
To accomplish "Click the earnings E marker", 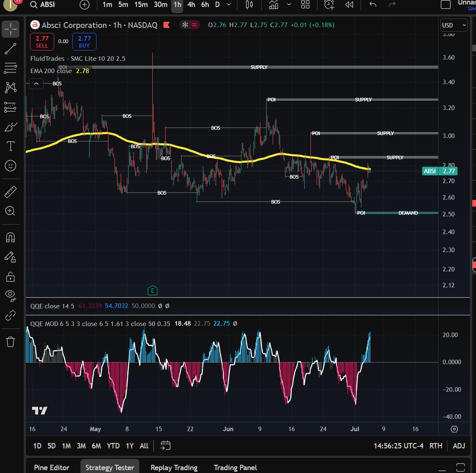I will (152, 290).
